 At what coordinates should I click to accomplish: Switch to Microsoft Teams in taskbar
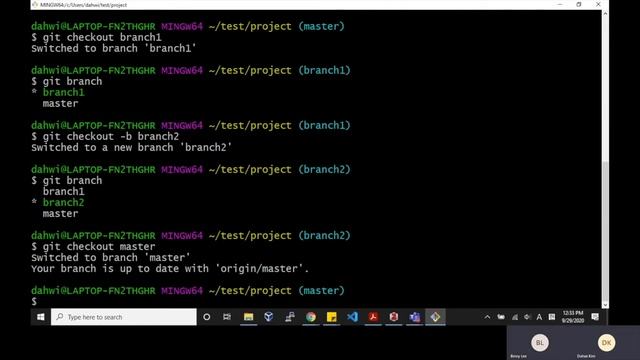415,317
